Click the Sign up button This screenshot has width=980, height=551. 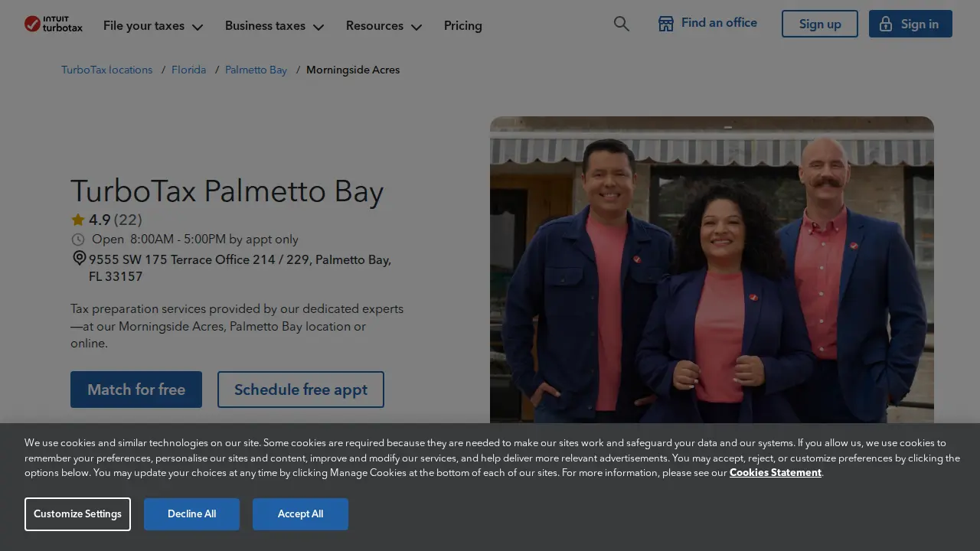pos(820,24)
